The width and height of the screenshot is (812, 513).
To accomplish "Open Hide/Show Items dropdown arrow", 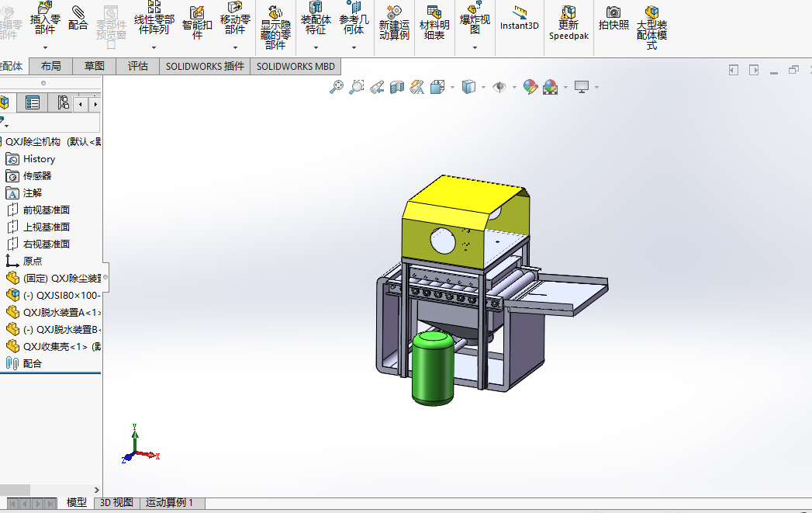I will tap(514, 87).
